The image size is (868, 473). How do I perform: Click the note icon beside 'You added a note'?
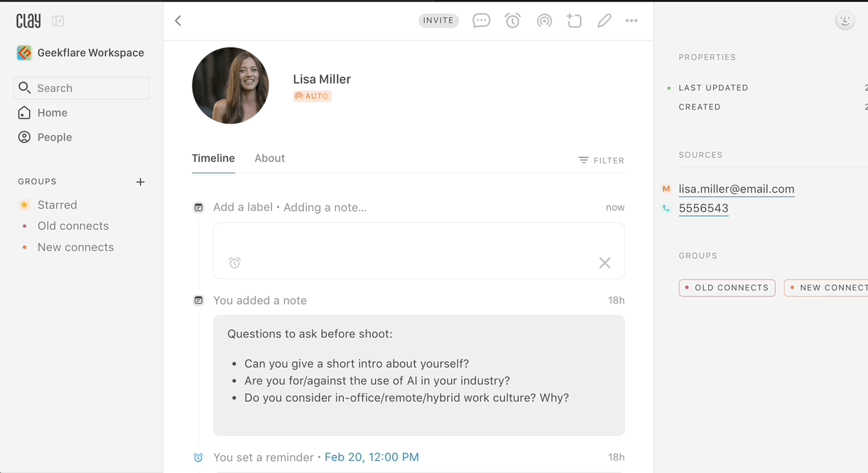pos(199,300)
